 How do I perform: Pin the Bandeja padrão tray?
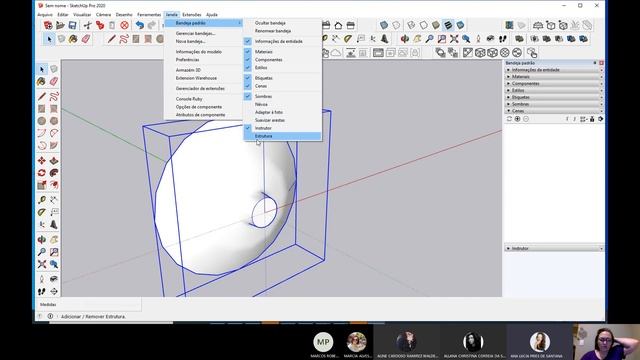coord(595,63)
